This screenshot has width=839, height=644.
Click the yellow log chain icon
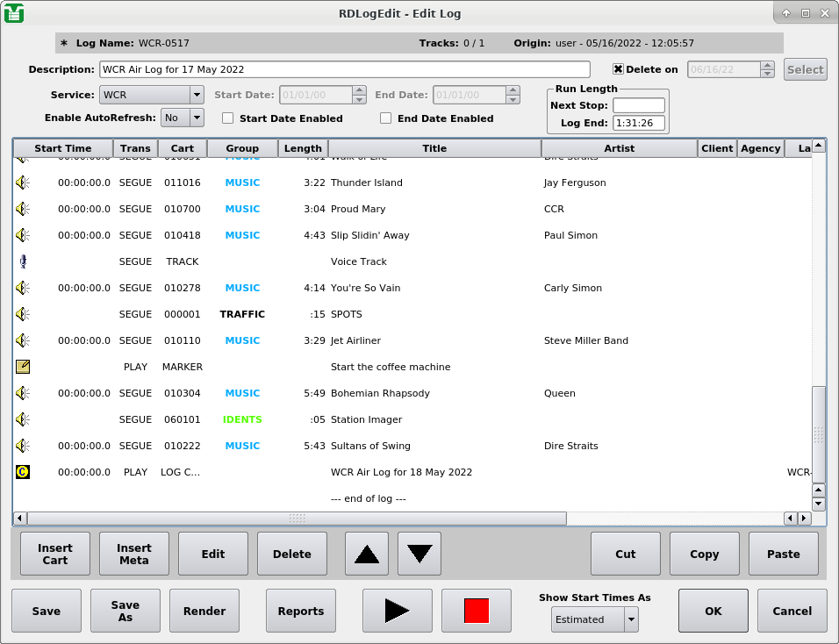pyautogui.click(x=23, y=472)
